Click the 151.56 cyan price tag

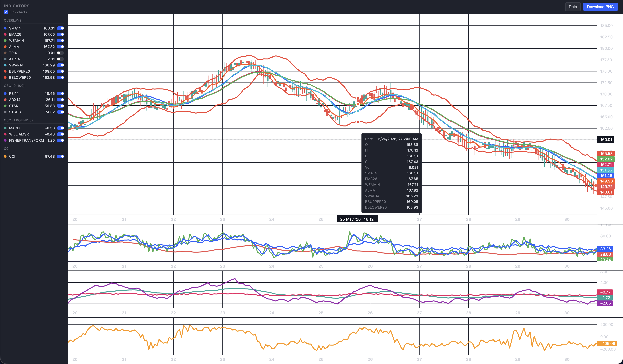coord(606,170)
